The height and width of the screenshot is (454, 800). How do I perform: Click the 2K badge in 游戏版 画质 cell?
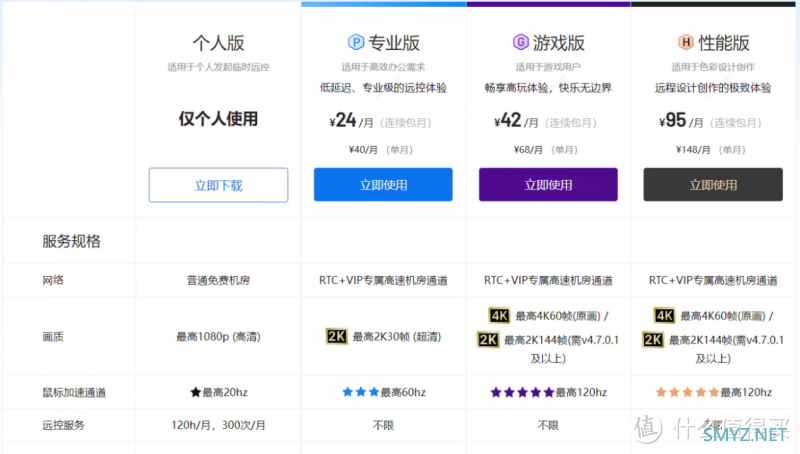tap(488, 340)
